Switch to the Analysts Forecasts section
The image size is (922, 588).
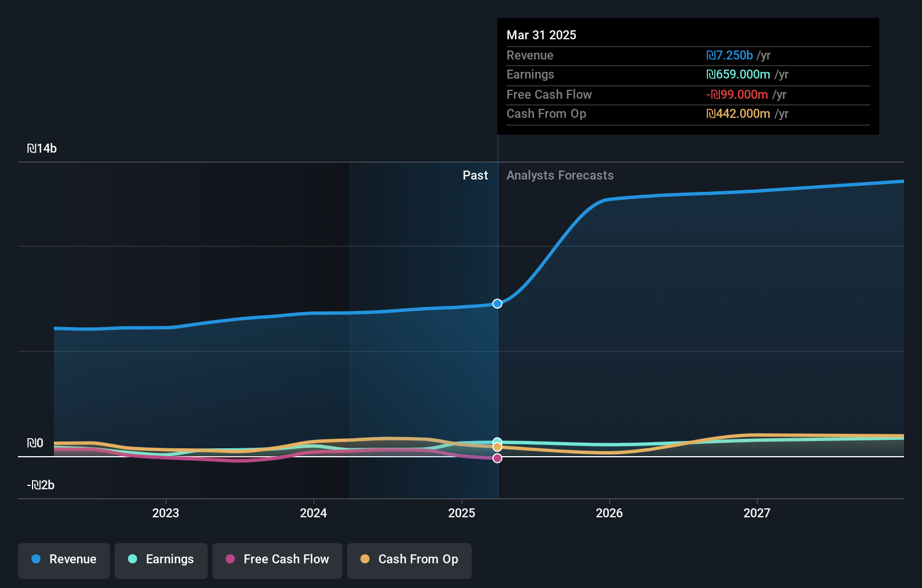[560, 175]
